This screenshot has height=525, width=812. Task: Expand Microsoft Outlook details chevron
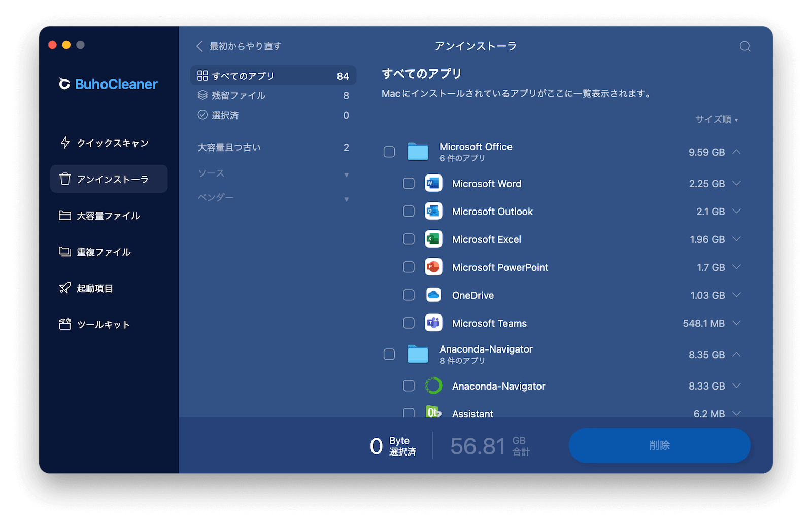[737, 211]
